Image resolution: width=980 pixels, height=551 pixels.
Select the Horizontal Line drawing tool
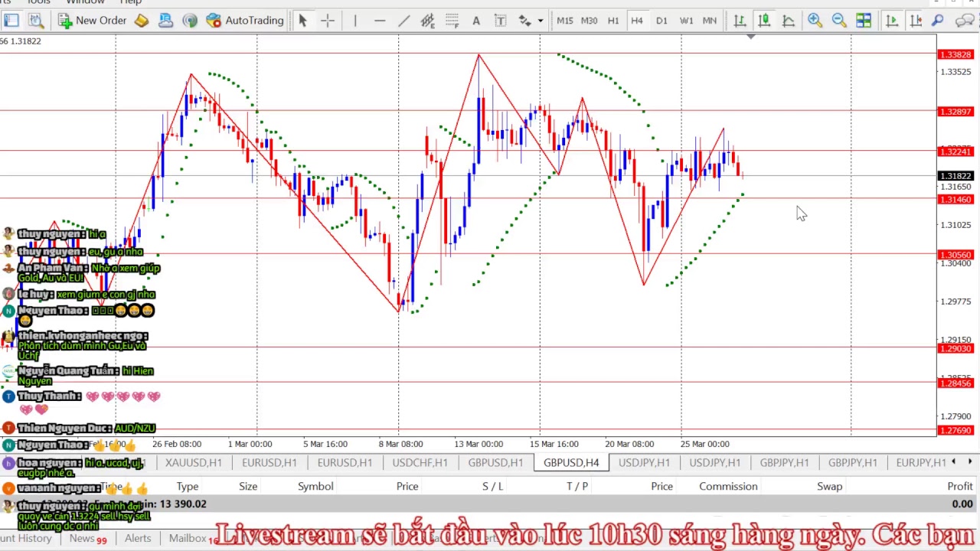[380, 21]
